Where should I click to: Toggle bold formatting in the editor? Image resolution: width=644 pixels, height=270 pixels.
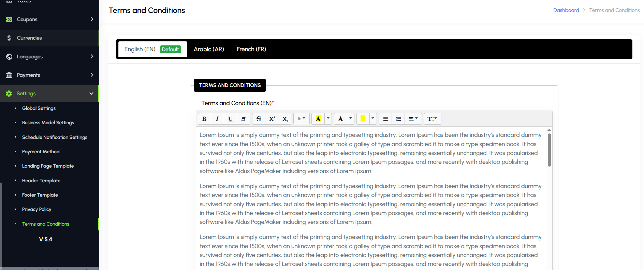click(204, 119)
